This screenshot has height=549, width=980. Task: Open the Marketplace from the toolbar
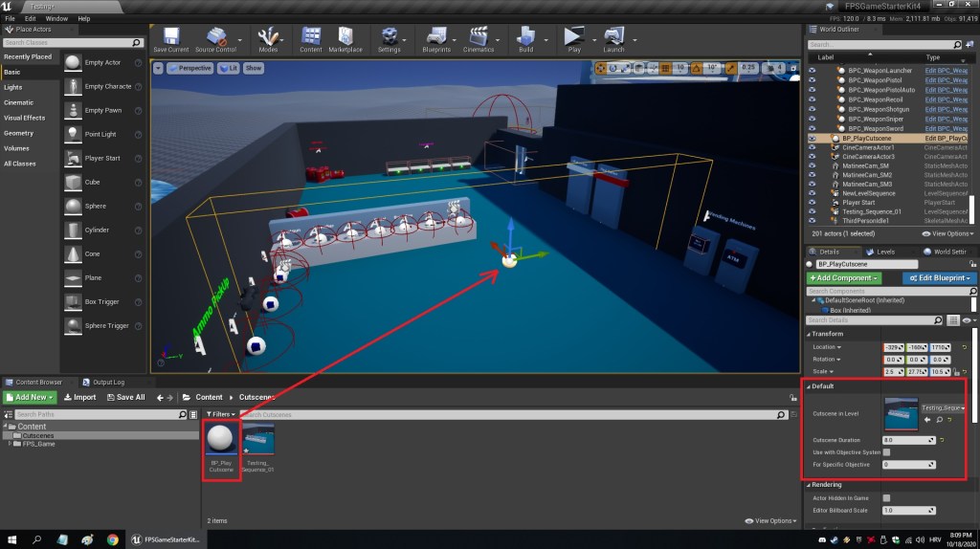click(x=345, y=38)
